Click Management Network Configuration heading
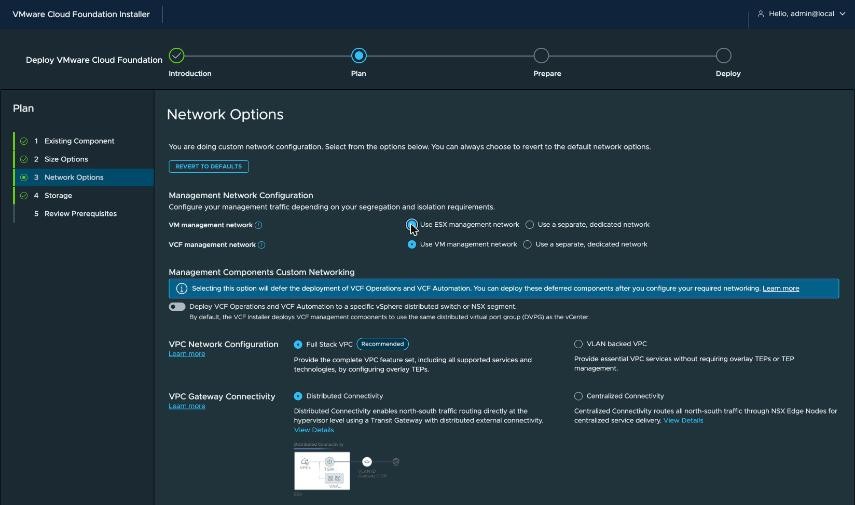The width and height of the screenshot is (855, 505). click(x=240, y=195)
